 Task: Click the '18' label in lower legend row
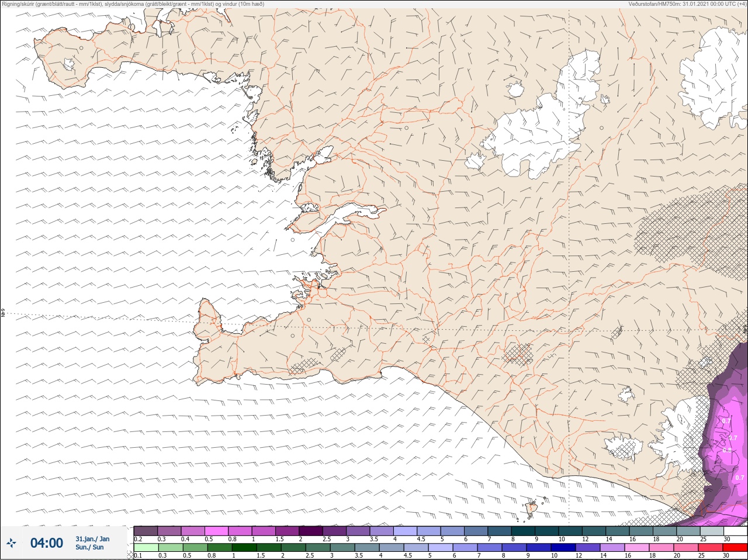click(x=653, y=555)
